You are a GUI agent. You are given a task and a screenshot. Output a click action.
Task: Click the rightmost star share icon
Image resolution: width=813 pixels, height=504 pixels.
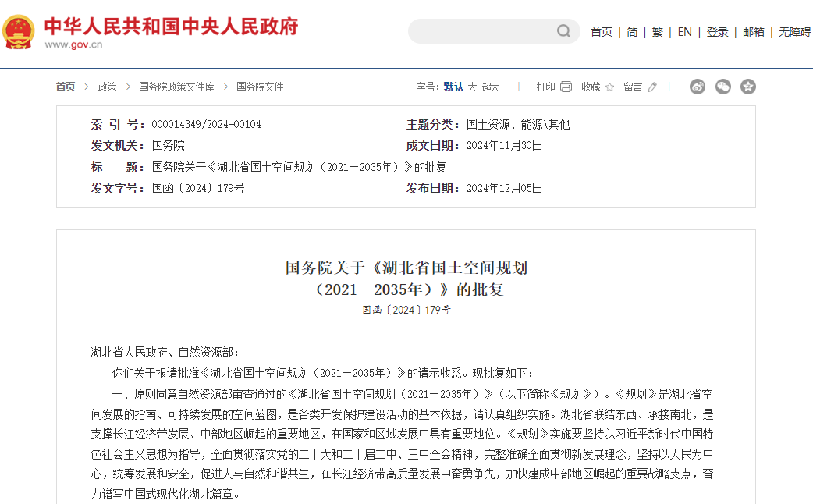(748, 87)
